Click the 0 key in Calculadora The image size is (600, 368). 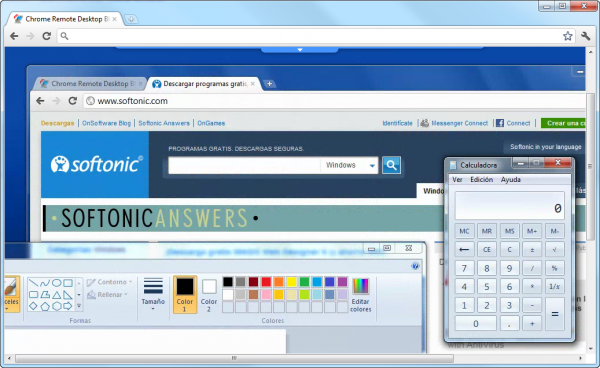point(476,324)
